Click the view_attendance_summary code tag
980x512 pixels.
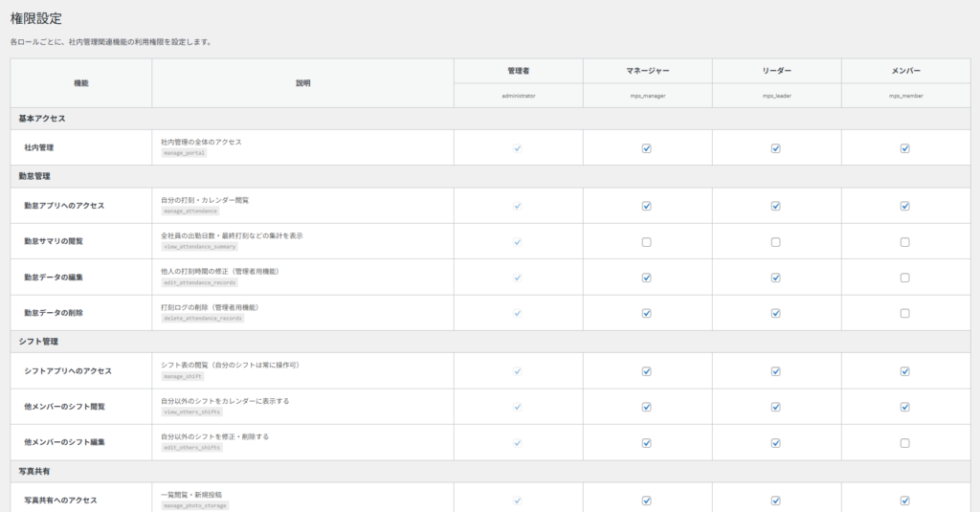pos(199,246)
